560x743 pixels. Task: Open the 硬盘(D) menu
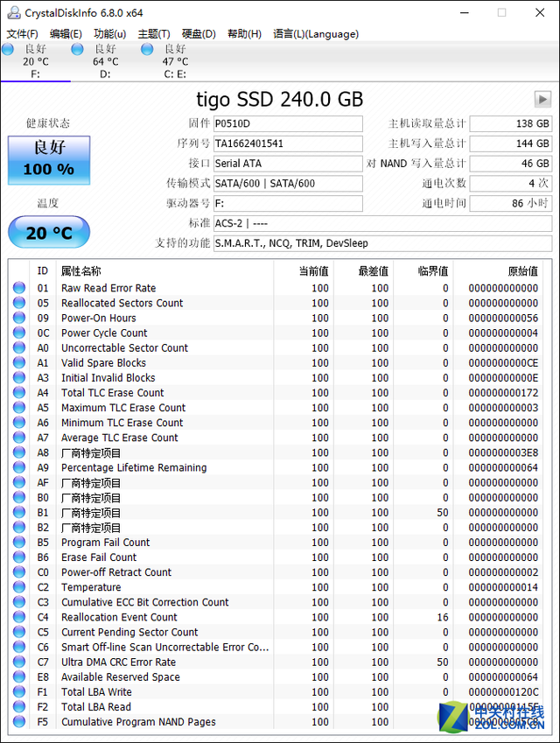(198, 34)
